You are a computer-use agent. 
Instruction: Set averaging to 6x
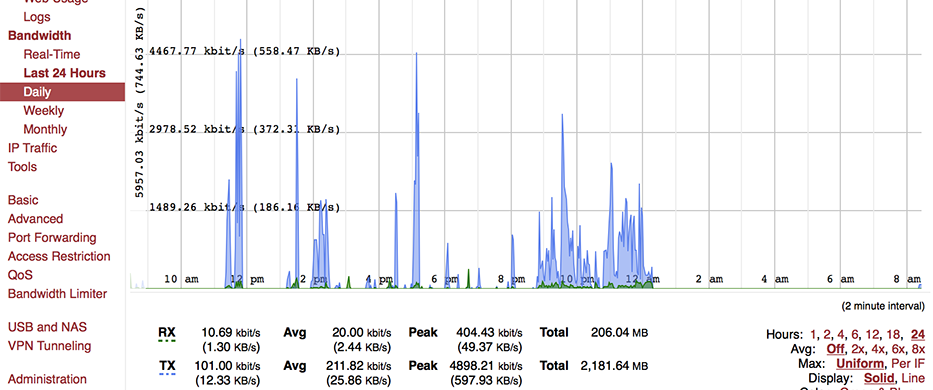(898, 349)
